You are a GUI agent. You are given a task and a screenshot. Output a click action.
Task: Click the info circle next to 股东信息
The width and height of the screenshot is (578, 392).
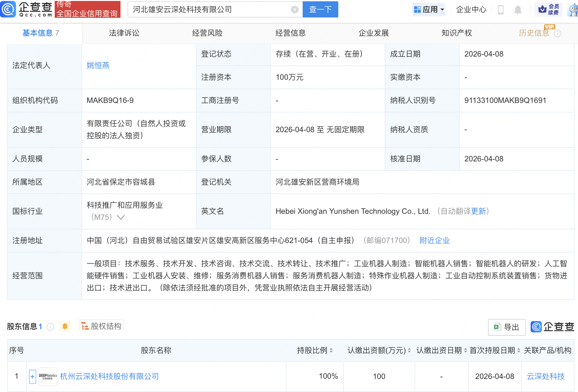tap(50, 327)
